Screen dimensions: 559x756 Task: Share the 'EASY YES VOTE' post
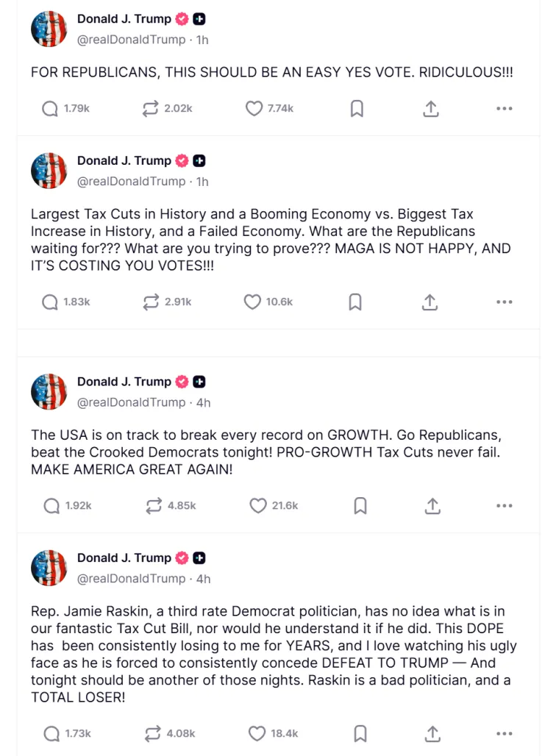tap(431, 109)
